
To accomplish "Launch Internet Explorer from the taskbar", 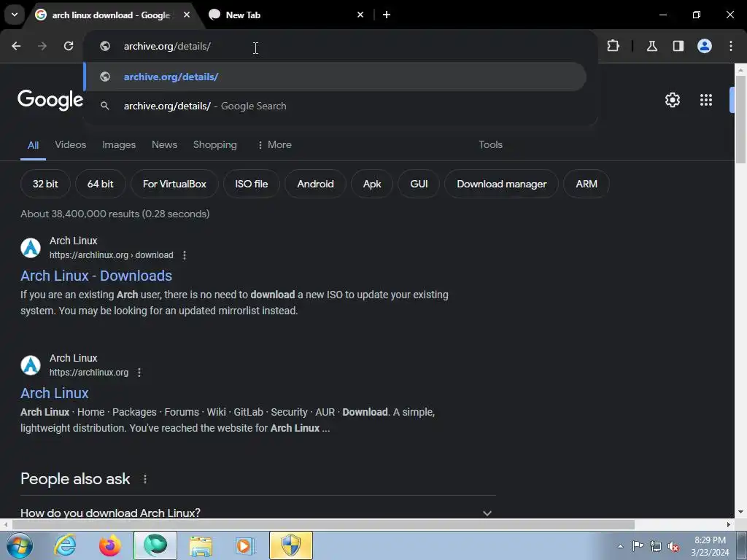I will pos(65,545).
